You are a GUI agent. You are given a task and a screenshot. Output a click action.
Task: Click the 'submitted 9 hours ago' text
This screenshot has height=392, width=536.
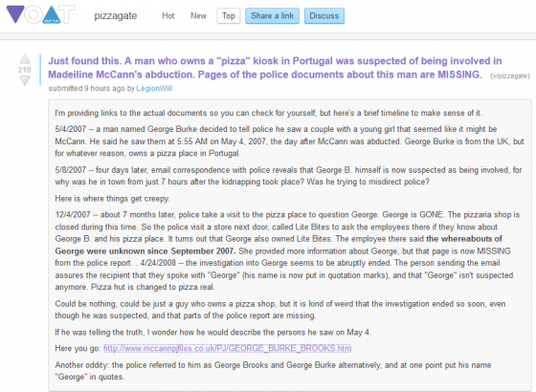[86, 88]
